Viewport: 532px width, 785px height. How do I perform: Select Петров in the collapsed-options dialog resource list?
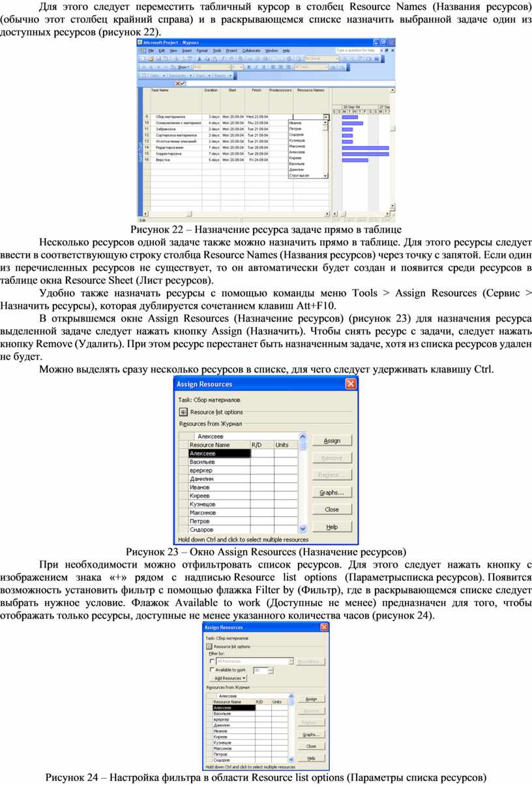pos(219,521)
